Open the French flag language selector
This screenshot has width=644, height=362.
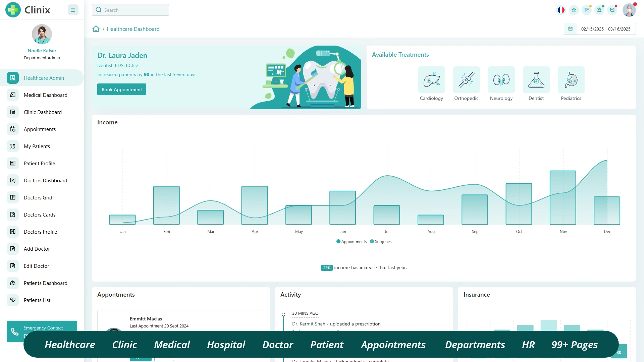[x=561, y=10]
